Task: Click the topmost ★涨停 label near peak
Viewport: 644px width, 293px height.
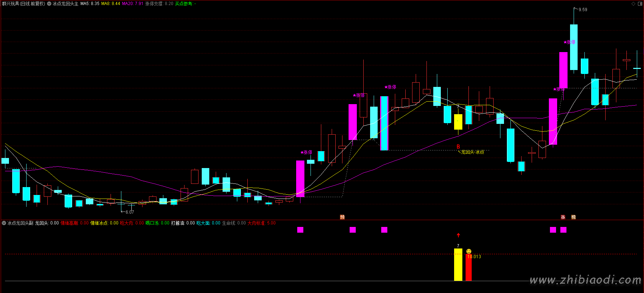Action: (570, 42)
